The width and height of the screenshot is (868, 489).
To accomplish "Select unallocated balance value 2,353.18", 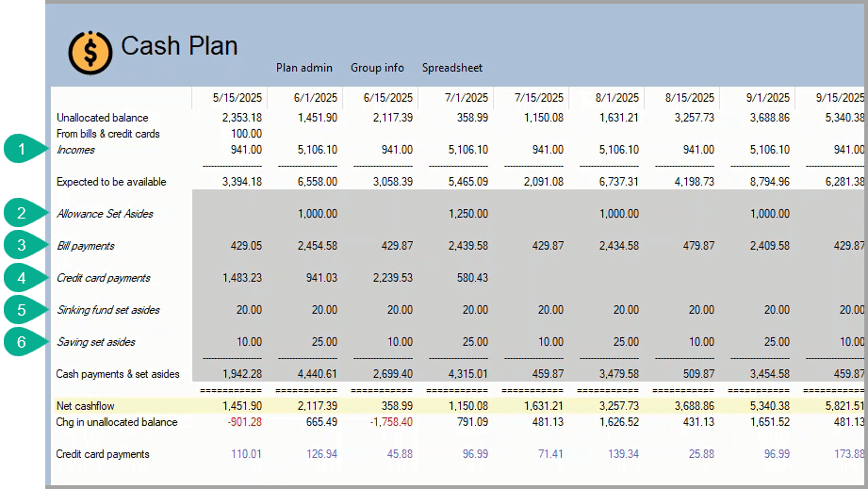I will (242, 118).
